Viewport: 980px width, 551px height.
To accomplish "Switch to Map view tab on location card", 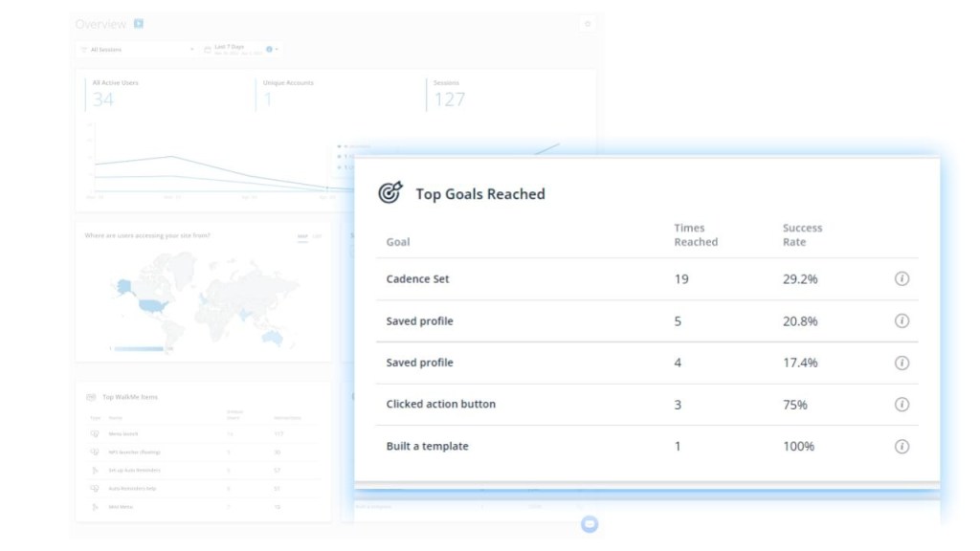I will tap(302, 235).
